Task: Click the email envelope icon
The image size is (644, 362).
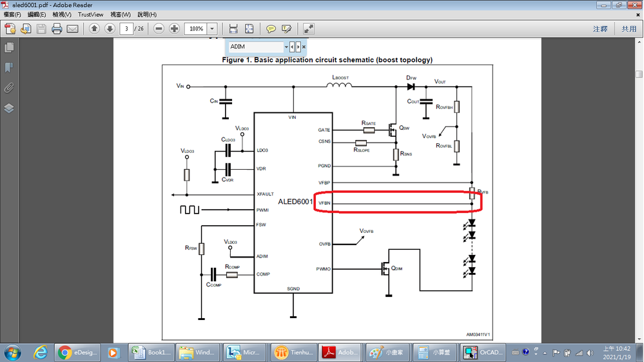Action: coord(73,29)
